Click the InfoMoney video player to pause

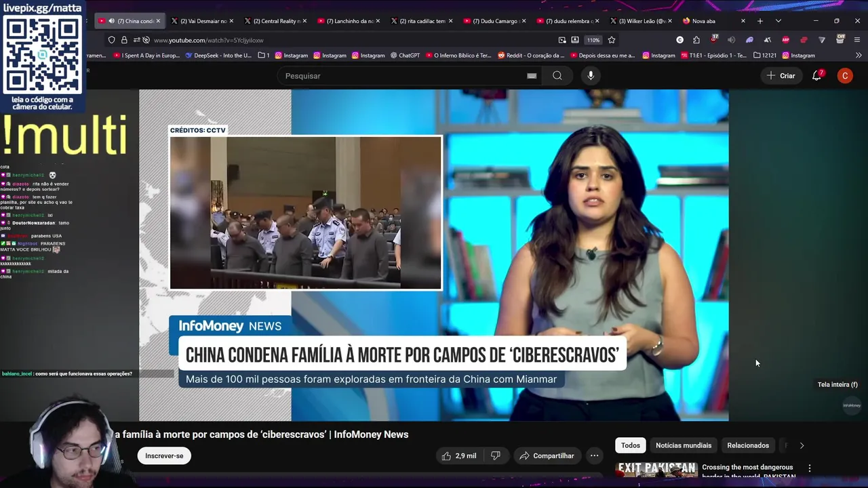click(x=434, y=255)
